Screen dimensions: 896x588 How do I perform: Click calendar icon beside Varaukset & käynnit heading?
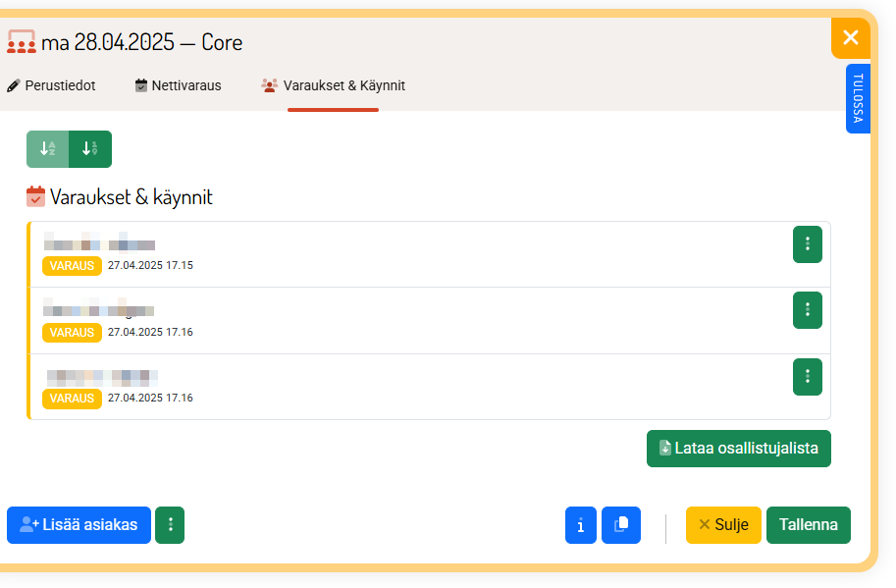pyautogui.click(x=35, y=197)
